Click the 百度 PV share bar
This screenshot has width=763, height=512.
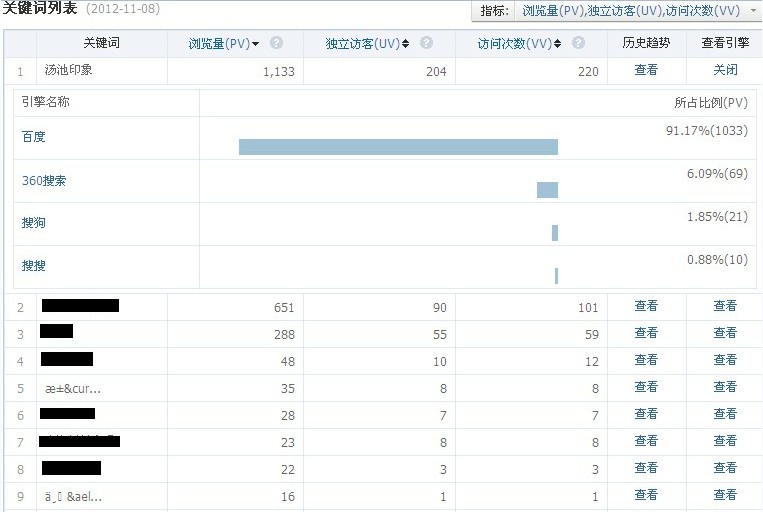[398, 147]
